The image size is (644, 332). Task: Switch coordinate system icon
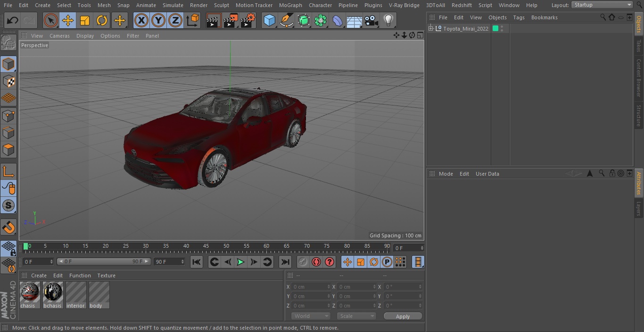(193, 20)
